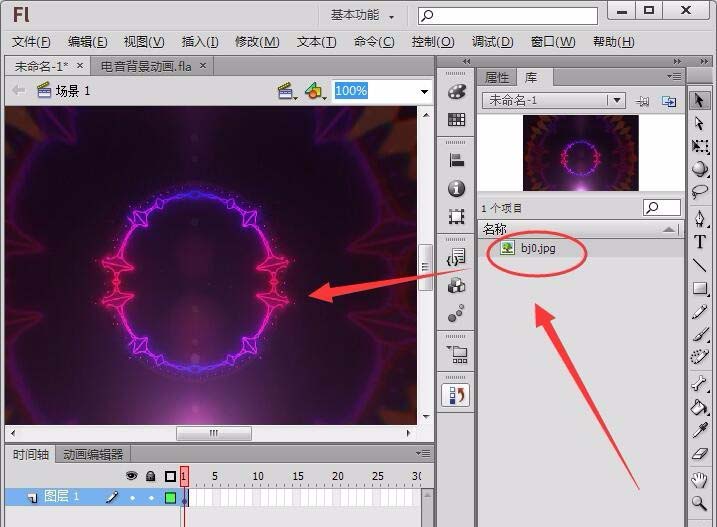The width and height of the screenshot is (717, 527).
Task: Select the Subselection tool
Action: 699,123
